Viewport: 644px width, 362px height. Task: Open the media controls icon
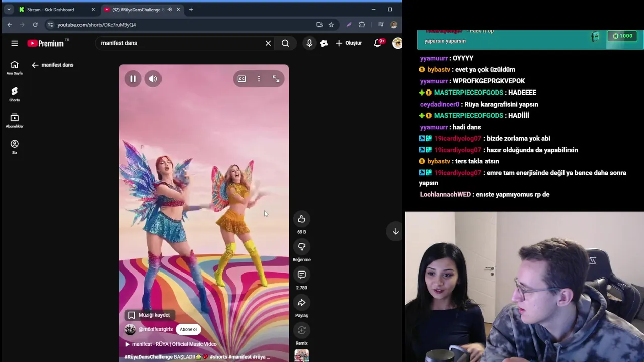[381, 25]
